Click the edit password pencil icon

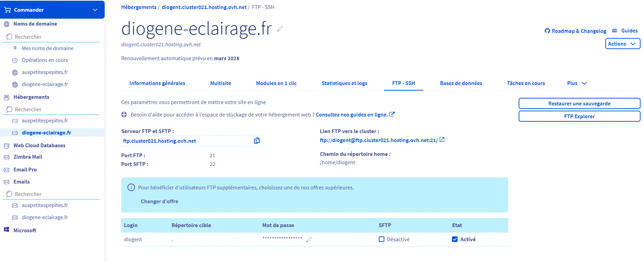(x=309, y=240)
